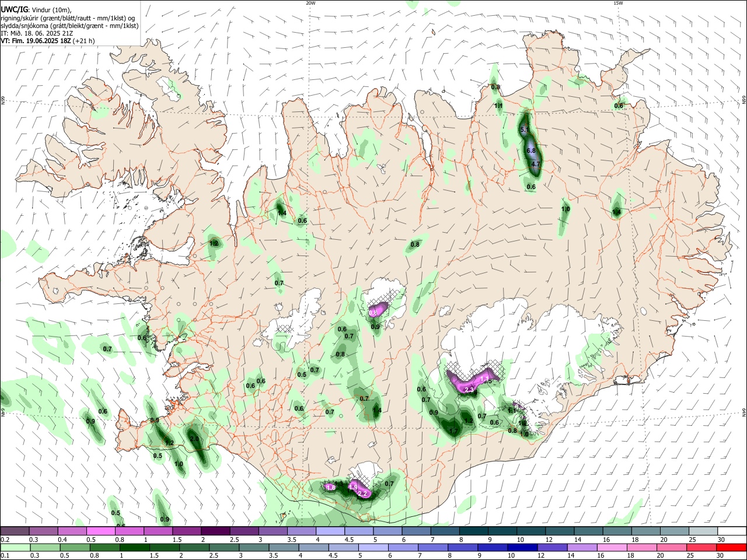This screenshot has height=560, width=747.
Task: Click the UWC/IG Vindur (10m) title text
Action: 36,9
